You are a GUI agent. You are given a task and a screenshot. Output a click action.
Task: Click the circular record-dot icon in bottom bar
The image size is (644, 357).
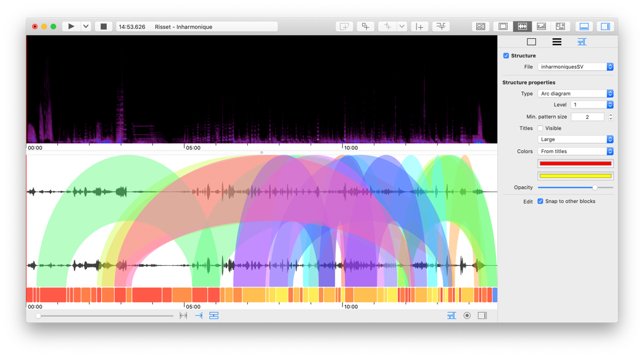[467, 316]
